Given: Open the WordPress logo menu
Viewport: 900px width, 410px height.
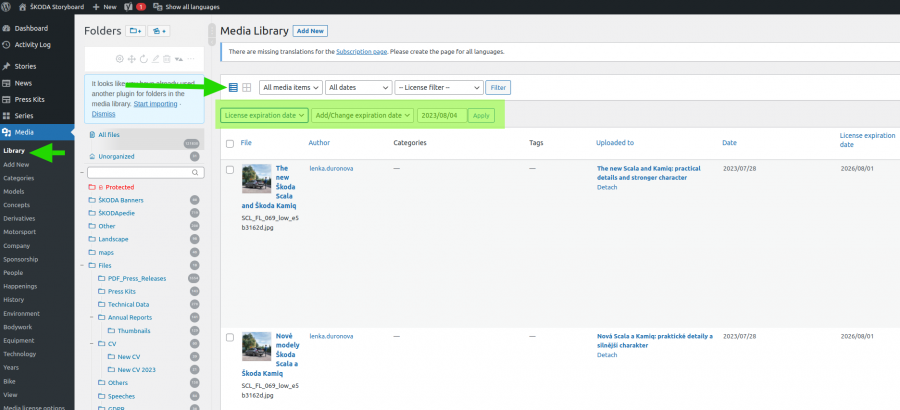Looking at the screenshot, I should tap(7, 7).
